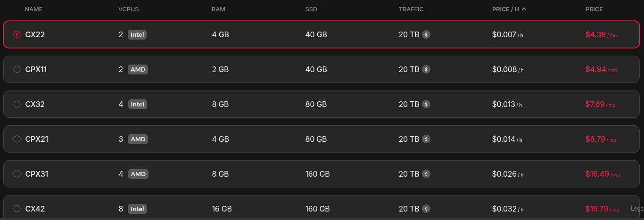Sort by the RAM column header
The height and width of the screenshot is (220, 644).
(218, 9)
